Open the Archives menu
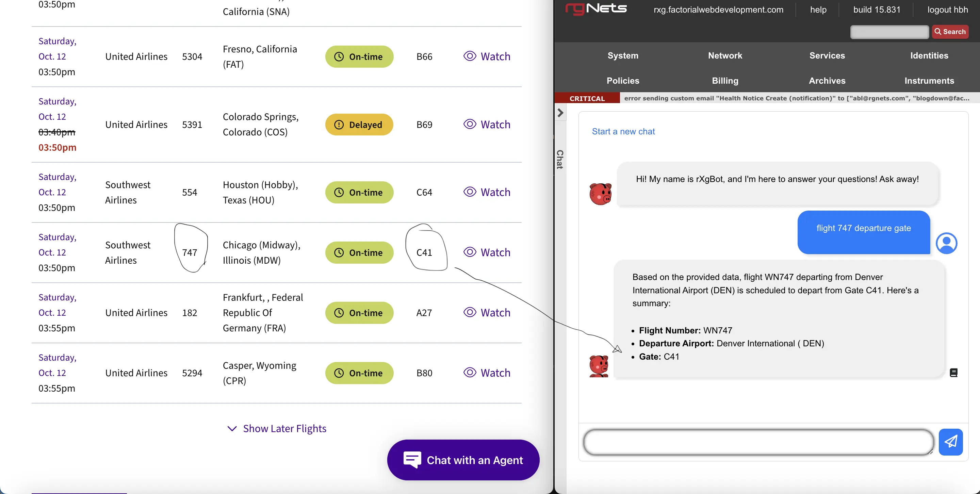 (827, 81)
